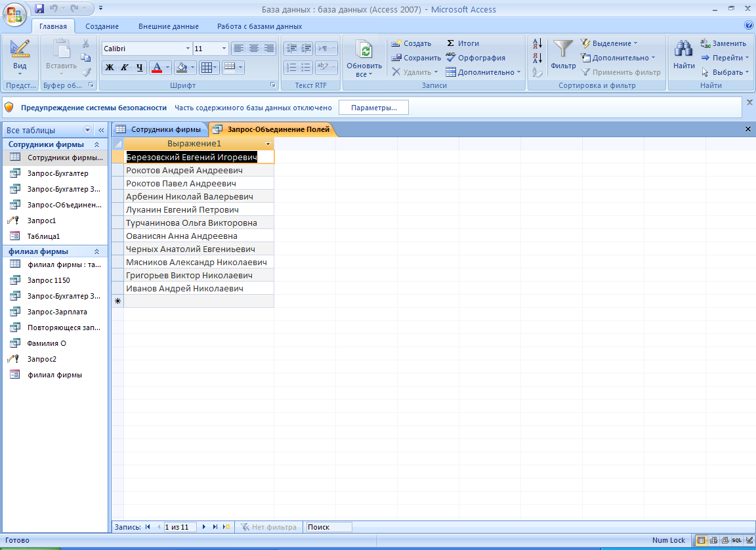Click record number field 1 из 11

[180, 527]
